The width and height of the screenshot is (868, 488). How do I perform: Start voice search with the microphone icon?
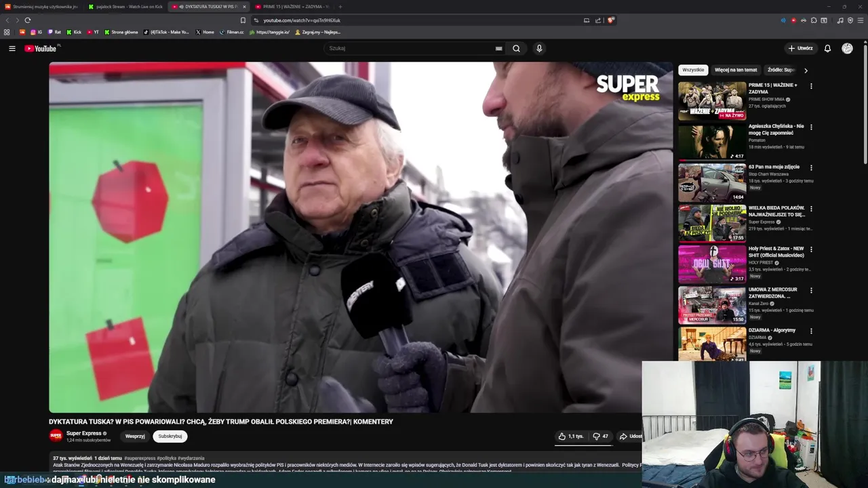(x=539, y=48)
